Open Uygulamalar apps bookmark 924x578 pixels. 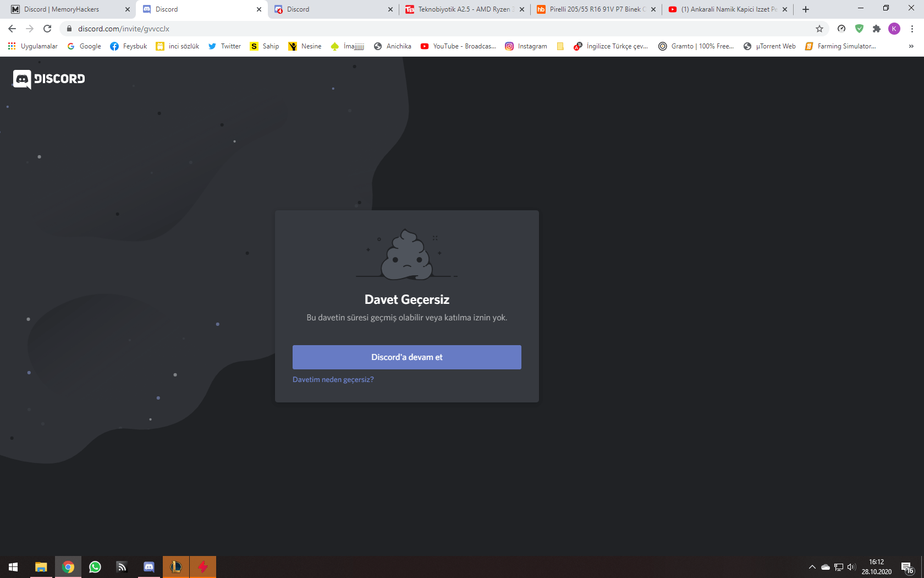tap(33, 46)
